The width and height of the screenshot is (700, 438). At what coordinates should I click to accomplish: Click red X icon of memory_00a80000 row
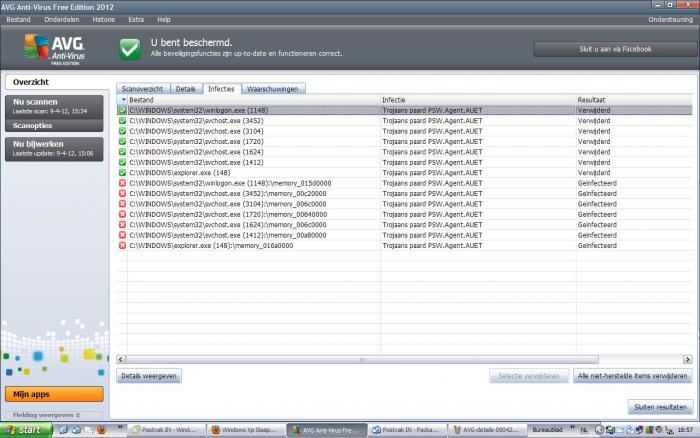coord(122,235)
